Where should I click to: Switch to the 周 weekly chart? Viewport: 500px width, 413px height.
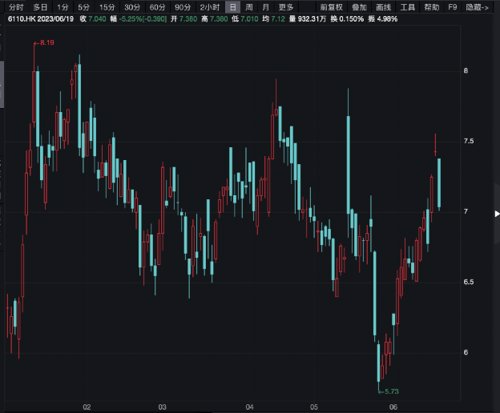click(249, 7)
